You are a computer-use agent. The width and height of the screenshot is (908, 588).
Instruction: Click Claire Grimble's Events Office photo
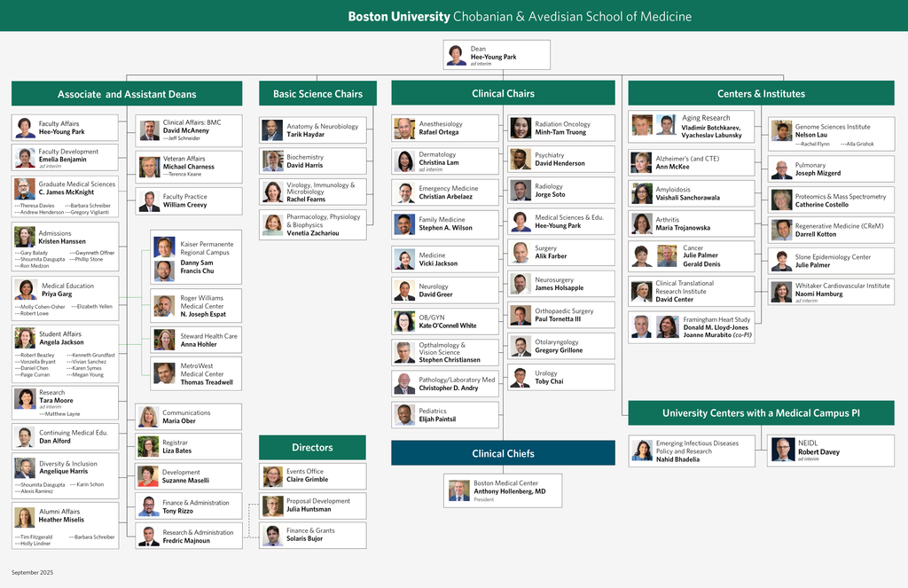point(273,476)
